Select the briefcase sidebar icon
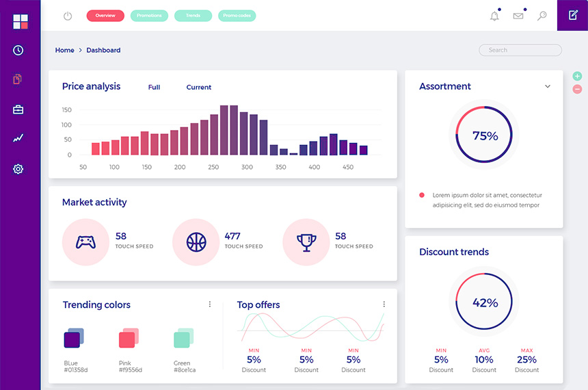 (18, 109)
